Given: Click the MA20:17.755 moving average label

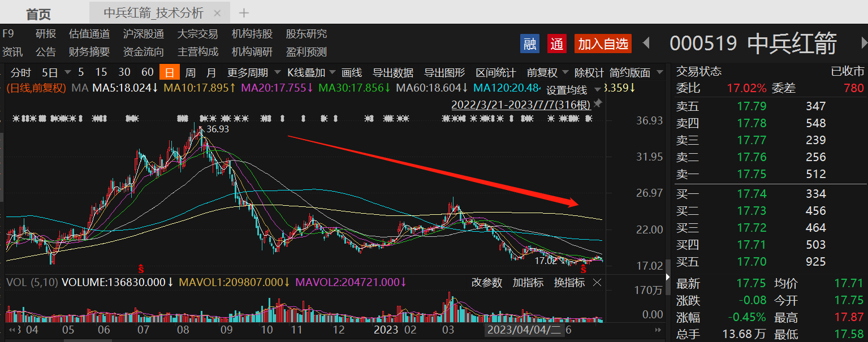Looking at the screenshot, I should point(277,88).
